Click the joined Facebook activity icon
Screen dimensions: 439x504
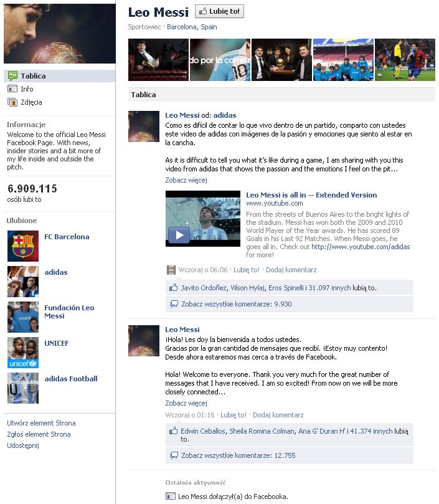click(x=171, y=497)
